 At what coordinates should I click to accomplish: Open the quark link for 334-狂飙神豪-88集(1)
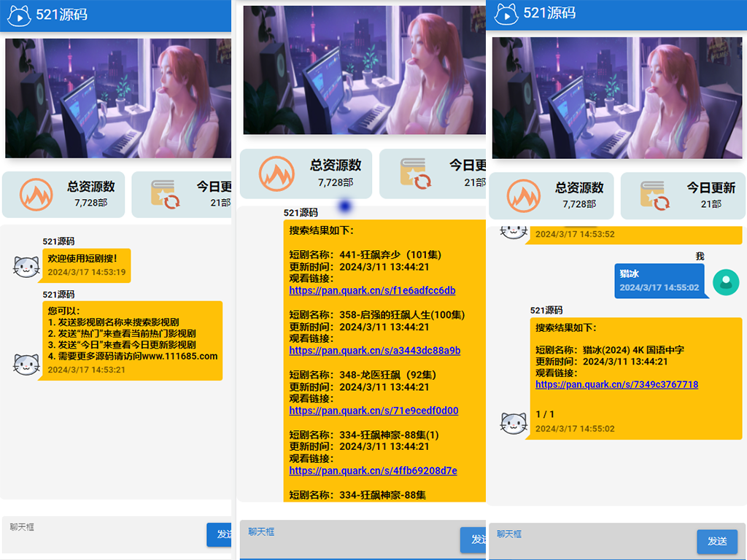[x=373, y=470]
